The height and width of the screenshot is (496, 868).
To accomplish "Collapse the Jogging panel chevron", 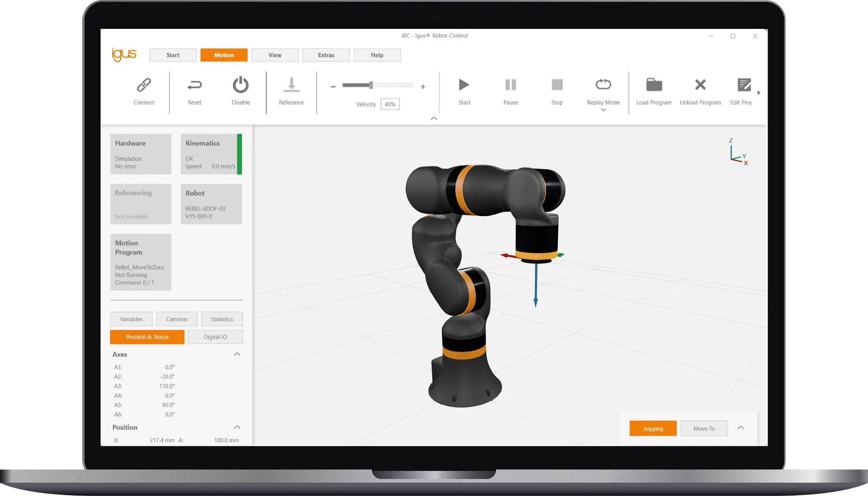I will (x=740, y=428).
